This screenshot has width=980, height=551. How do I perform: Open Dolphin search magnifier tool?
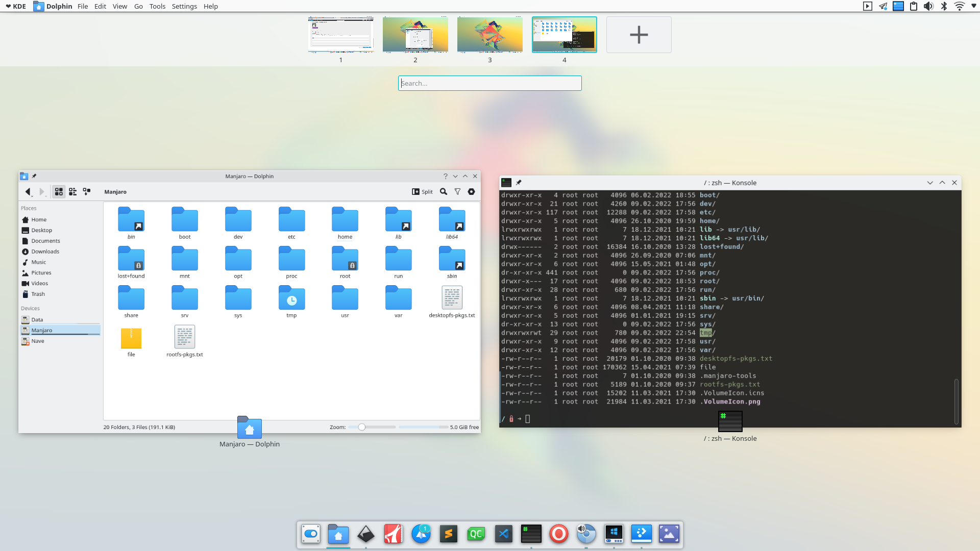pyautogui.click(x=444, y=192)
